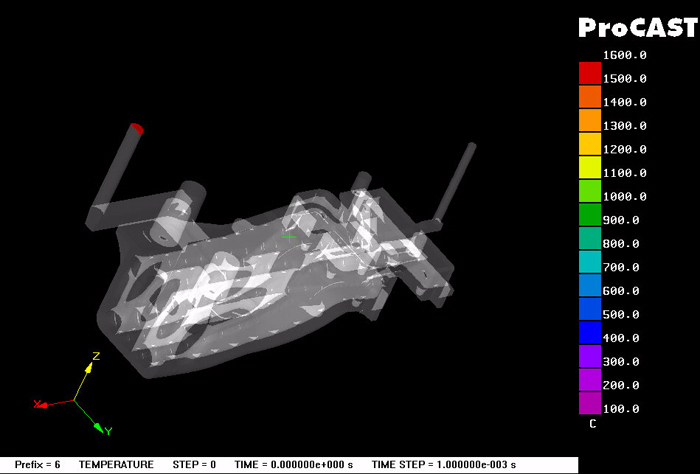The width and height of the screenshot is (700, 474).
Task: Click the magenta 100-200 legend swatch
Action: click(x=590, y=403)
